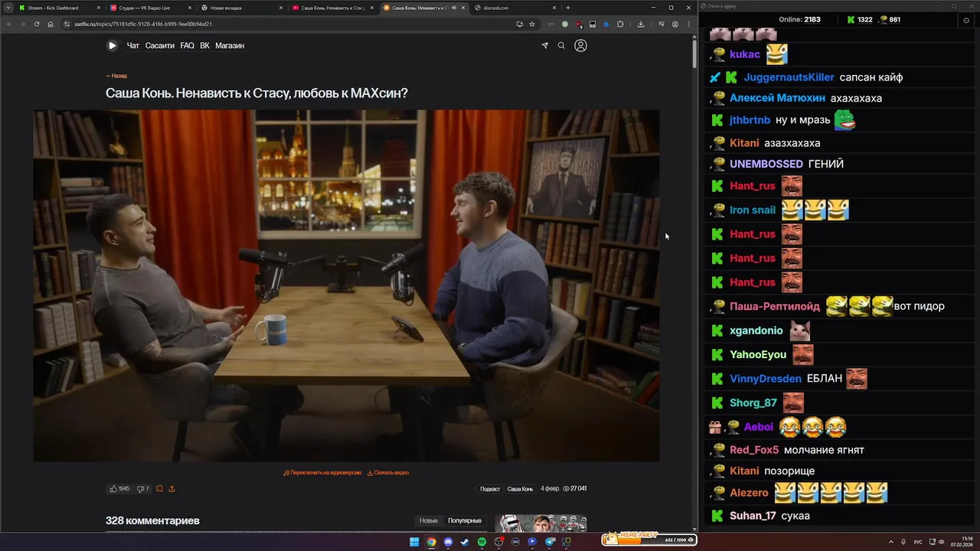980x551 pixels.
Task: Open Windows Start button
Action: click(x=414, y=542)
